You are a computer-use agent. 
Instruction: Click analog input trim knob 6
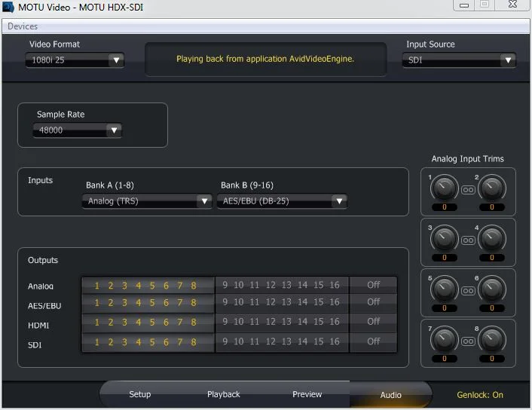(x=491, y=289)
